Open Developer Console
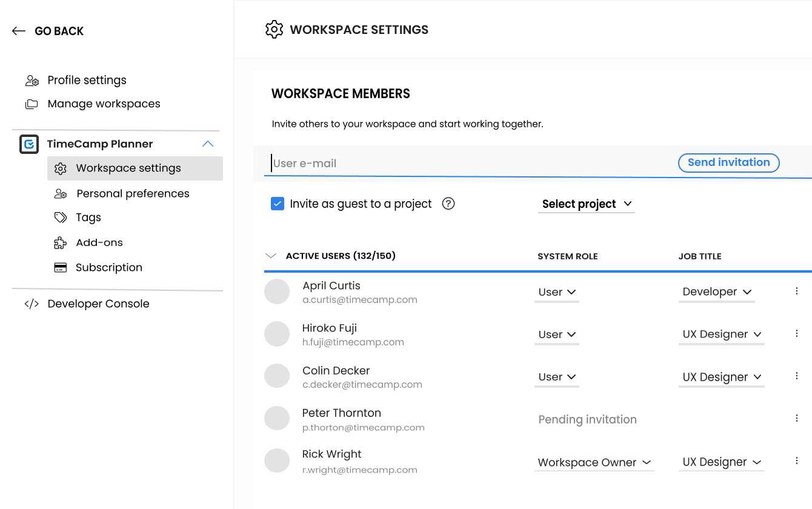The height and width of the screenshot is (509, 812). click(x=99, y=304)
